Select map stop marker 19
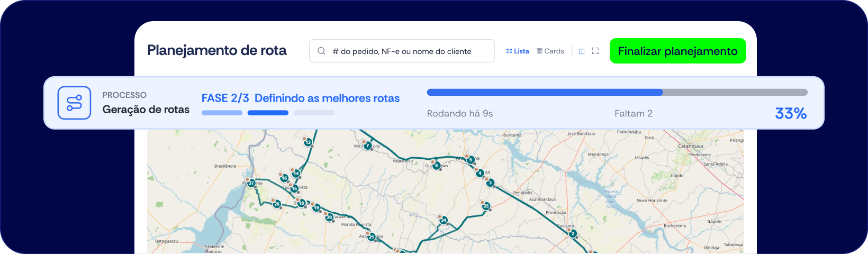This screenshot has height=254, width=868. click(x=317, y=208)
